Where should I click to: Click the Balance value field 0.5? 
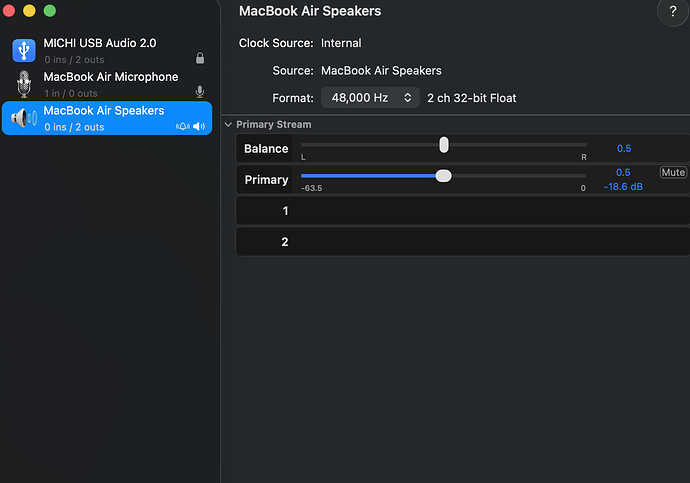[624, 149]
